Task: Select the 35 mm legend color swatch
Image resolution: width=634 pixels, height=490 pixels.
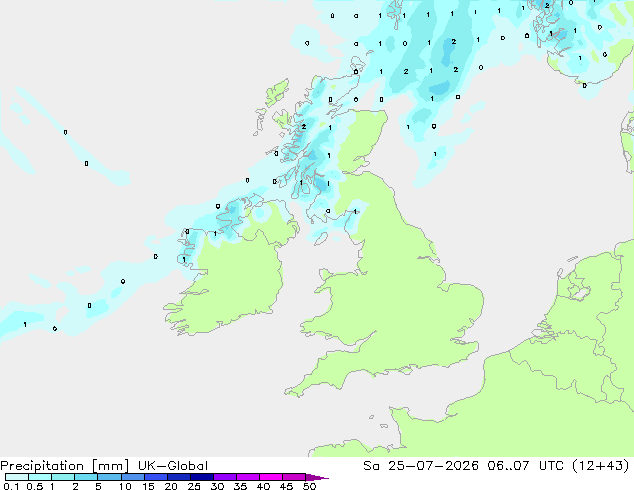Action: (x=247, y=477)
